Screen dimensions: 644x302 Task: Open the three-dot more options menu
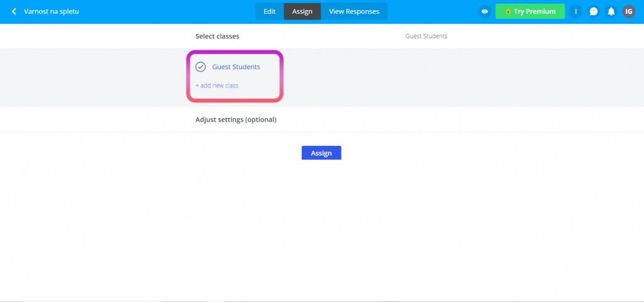[576, 11]
